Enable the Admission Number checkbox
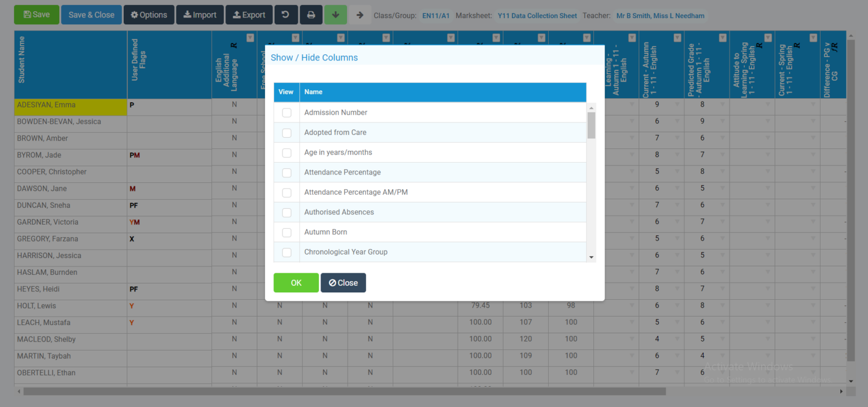The width and height of the screenshot is (868, 407). point(287,112)
